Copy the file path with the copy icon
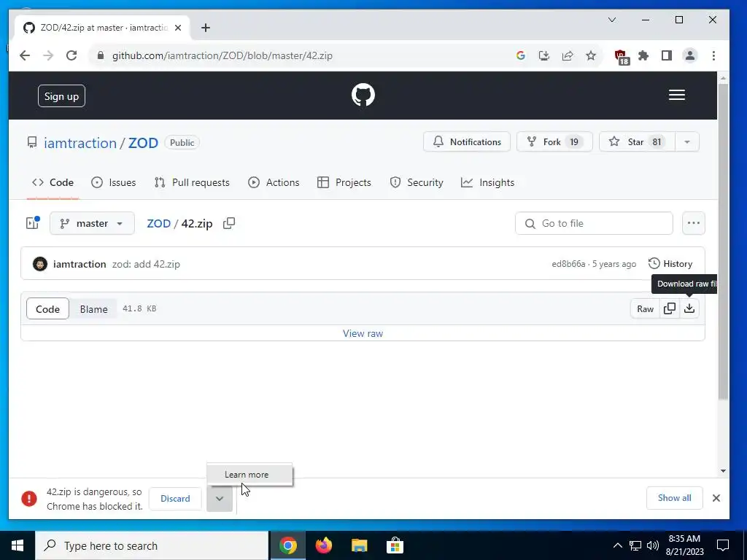The width and height of the screenshot is (747, 560). click(x=229, y=223)
